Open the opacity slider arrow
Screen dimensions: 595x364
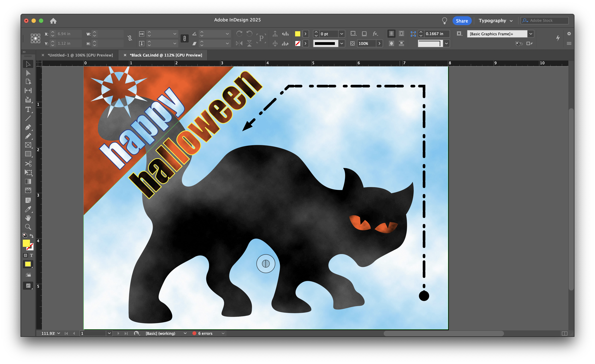tap(379, 43)
